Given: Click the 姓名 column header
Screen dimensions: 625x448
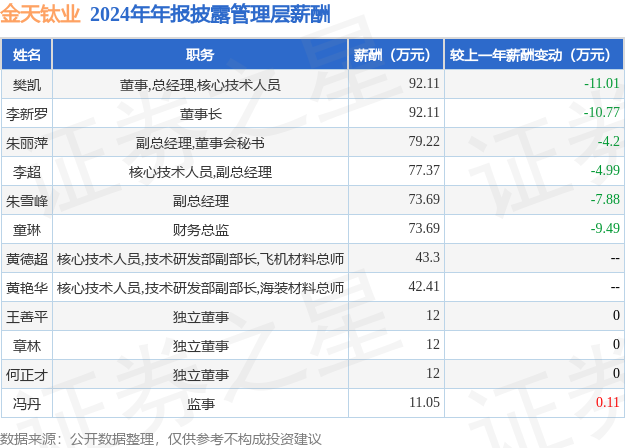Looking at the screenshot, I should (27, 55).
